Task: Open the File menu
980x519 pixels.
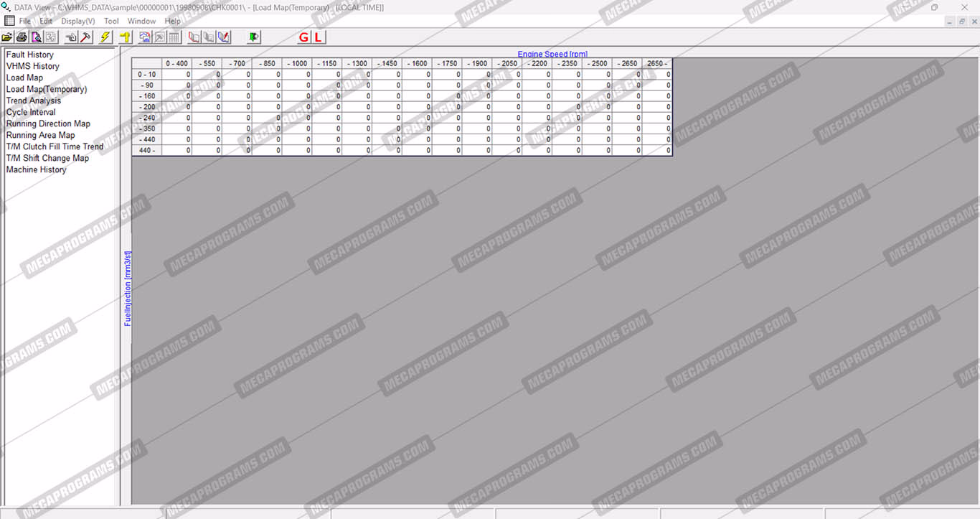Action: (25, 22)
